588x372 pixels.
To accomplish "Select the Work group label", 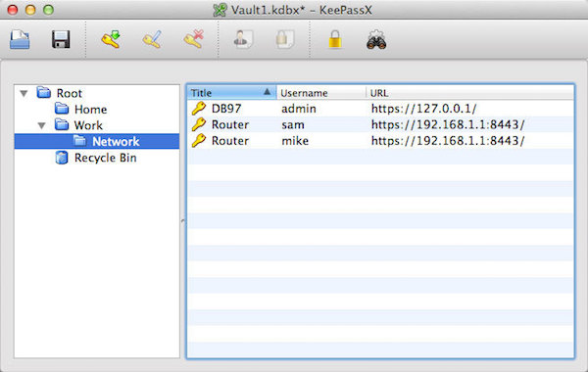I will (x=88, y=125).
